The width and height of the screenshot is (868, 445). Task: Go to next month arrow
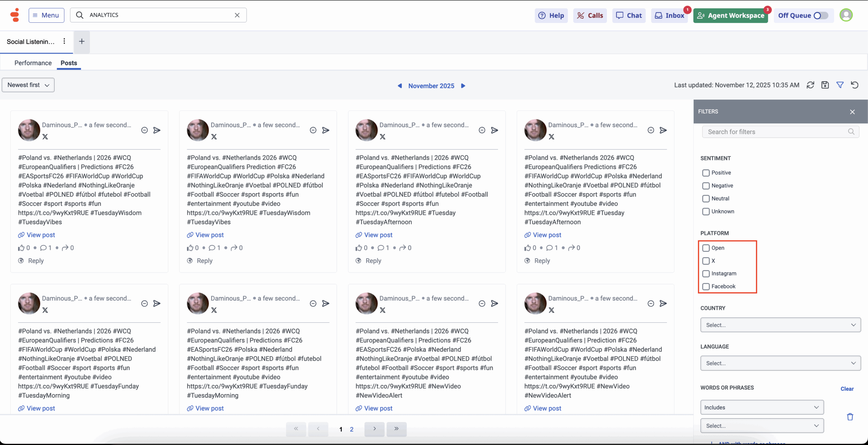coord(463,86)
